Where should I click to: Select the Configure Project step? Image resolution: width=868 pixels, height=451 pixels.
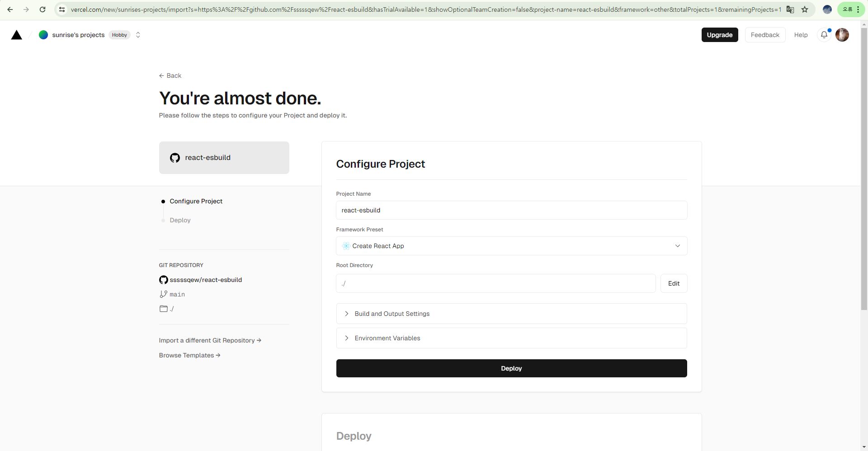(x=196, y=201)
